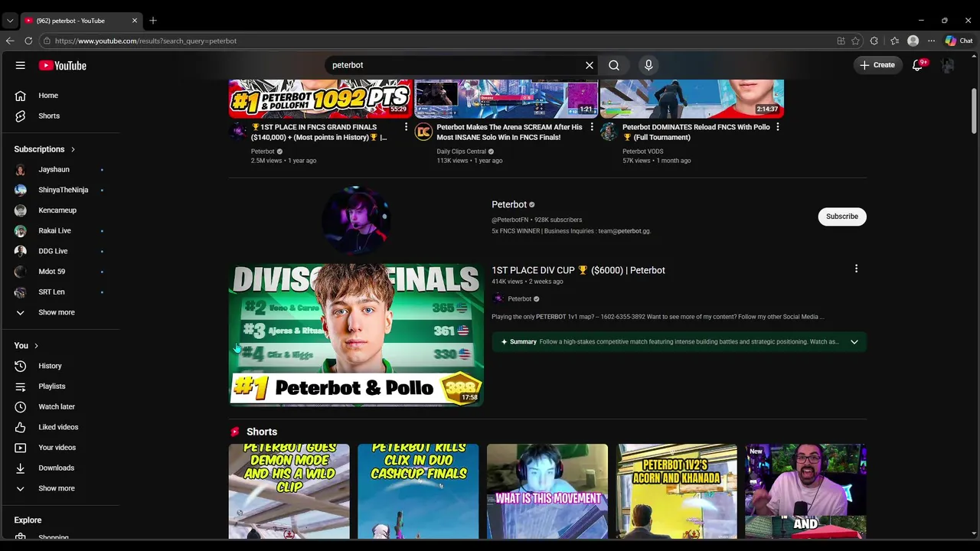Open options for Reload FNCS video
This screenshot has width=980, height=551.
pos(777,127)
